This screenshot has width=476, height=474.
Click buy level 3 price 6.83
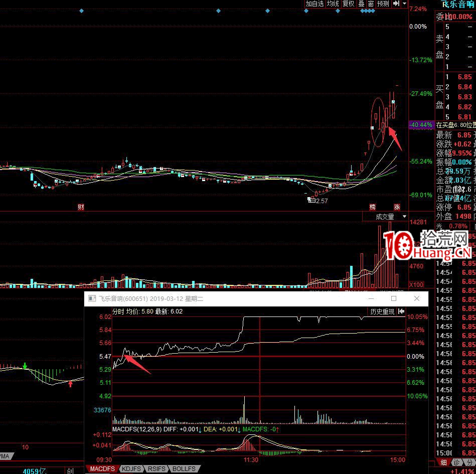(x=465, y=97)
